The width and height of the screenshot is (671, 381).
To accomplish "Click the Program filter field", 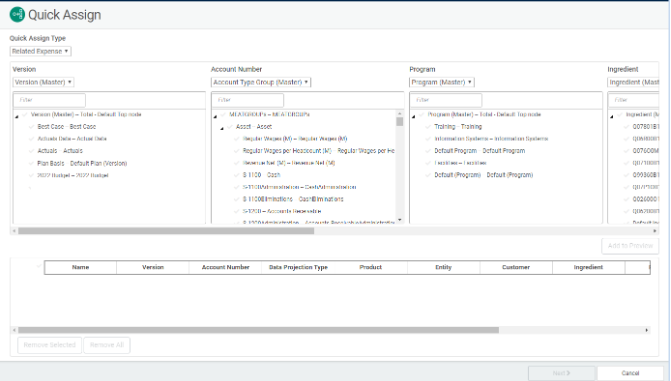I will 446,100.
